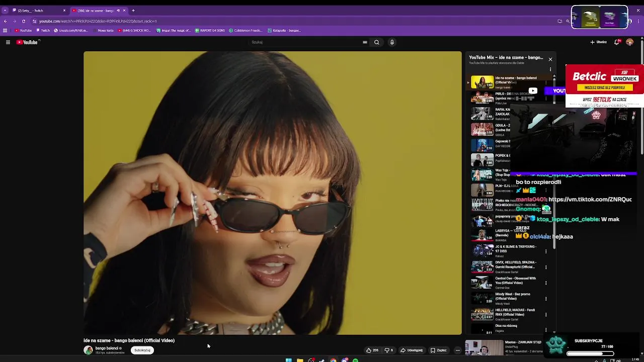
Task: Reload the page with refresh button
Action: point(24,21)
